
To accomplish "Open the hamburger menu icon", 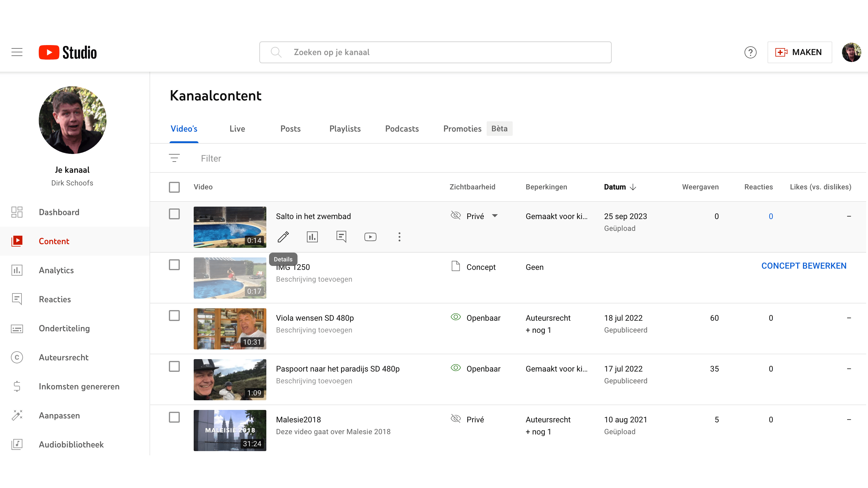I will (x=17, y=52).
